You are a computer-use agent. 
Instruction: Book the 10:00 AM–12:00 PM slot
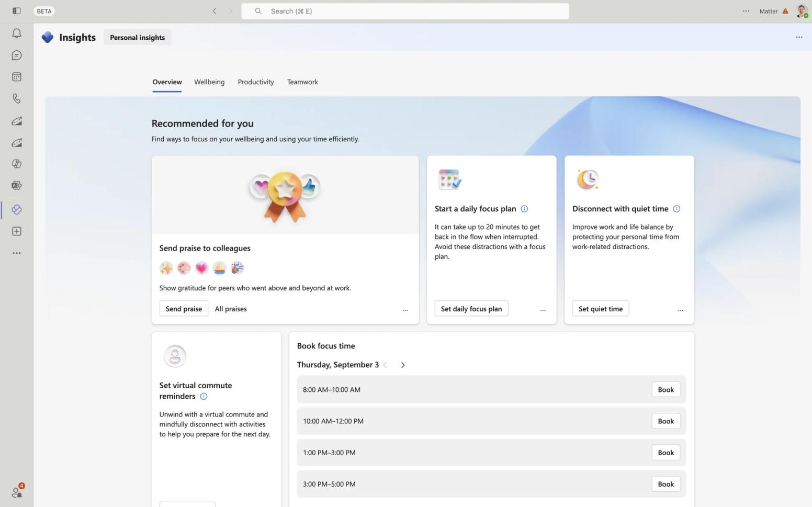[x=666, y=421]
